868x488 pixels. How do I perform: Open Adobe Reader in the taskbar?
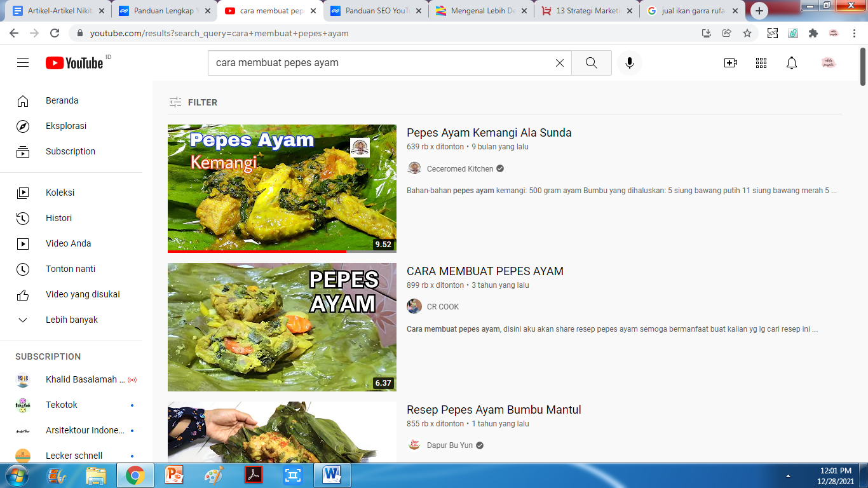[254, 475]
